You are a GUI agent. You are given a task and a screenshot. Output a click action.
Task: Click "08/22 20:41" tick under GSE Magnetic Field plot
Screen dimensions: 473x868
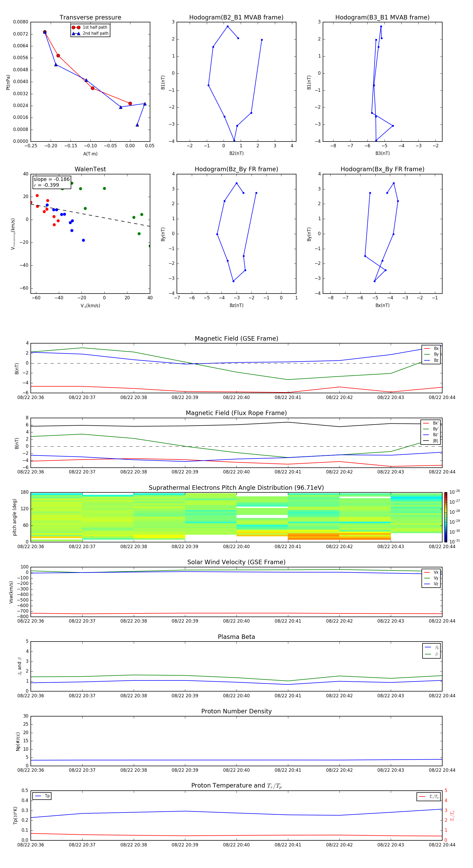point(288,398)
